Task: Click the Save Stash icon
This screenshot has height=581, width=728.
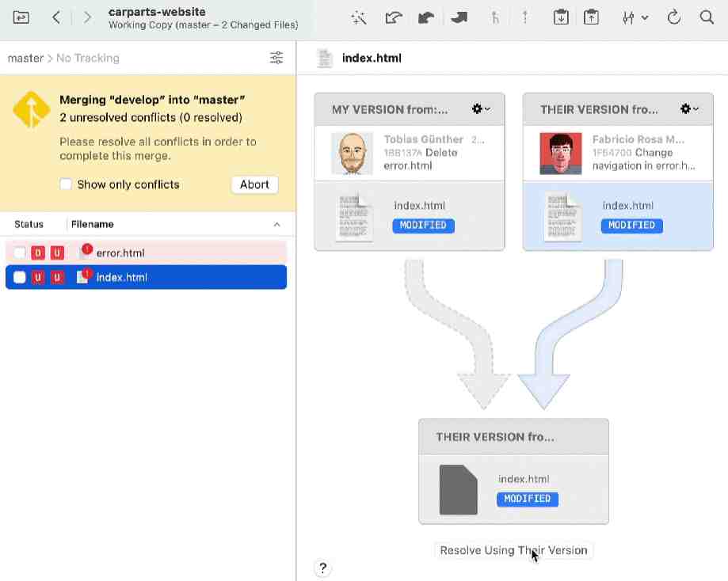Action: point(561,17)
